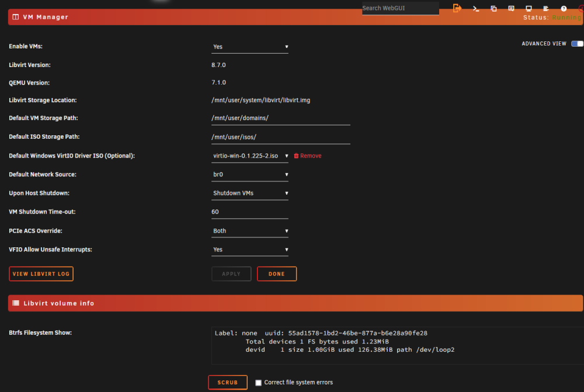
Task: Toggle the Advanced View switch
Action: point(577,44)
